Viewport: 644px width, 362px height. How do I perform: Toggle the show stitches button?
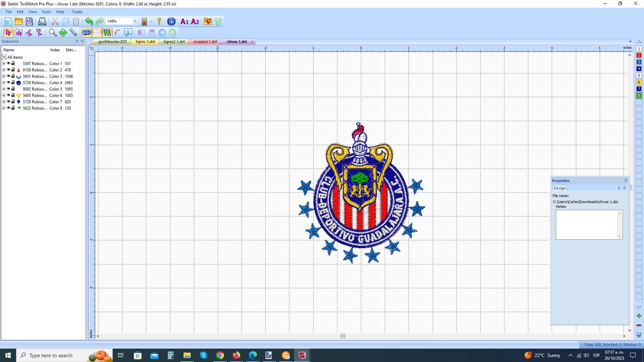pyautogui.click(x=107, y=32)
